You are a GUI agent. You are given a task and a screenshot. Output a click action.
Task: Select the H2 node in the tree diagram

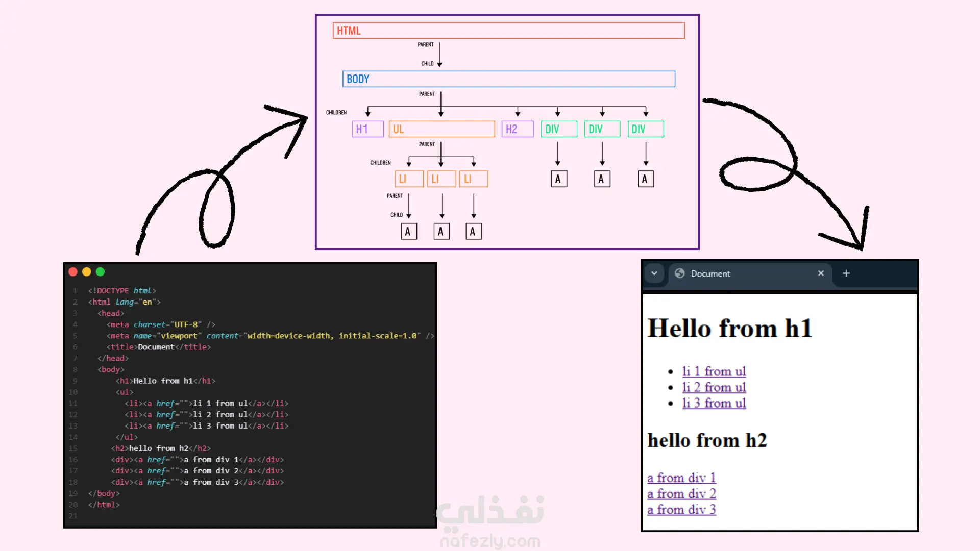pos(517,129)
